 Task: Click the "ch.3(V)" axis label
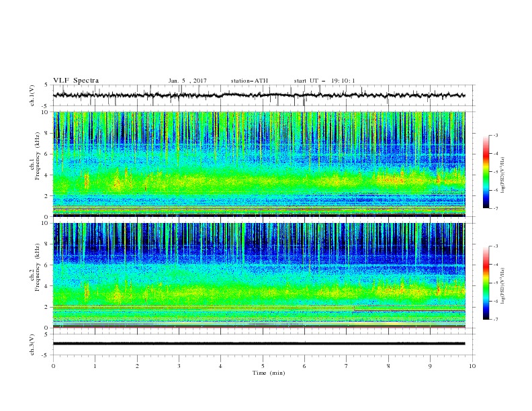tap(32, 345)
